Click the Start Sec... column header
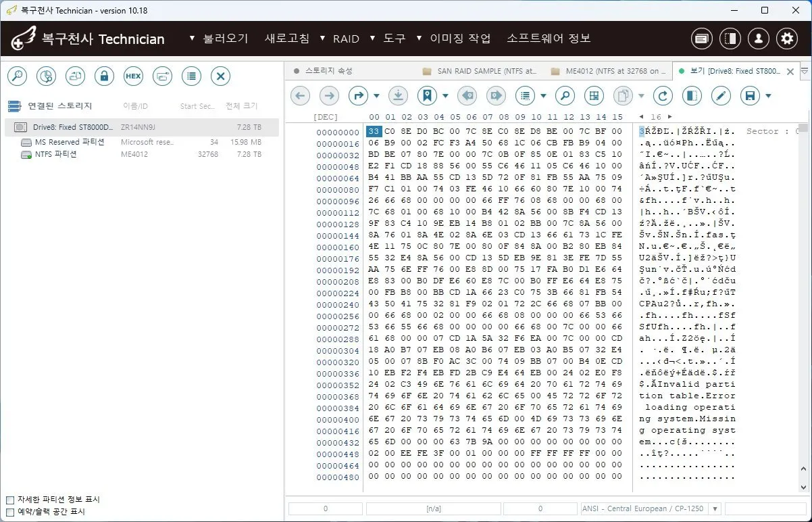The height and width of the screenshot is (522, 812). coord(198,106)
